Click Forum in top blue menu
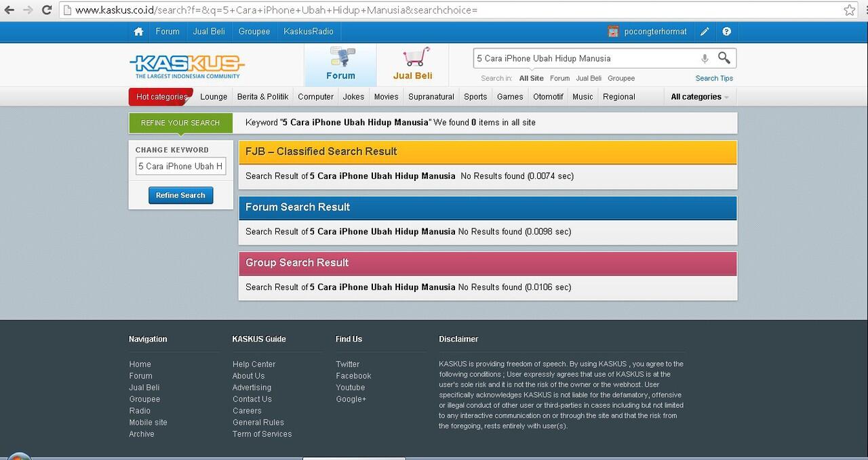868x460 pixels. click(x=167, y=32)
